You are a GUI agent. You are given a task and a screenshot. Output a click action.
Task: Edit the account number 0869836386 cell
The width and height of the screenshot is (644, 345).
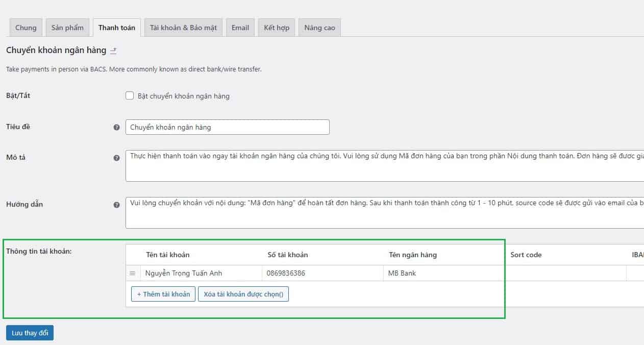pyautogui.click(x=321, y=274)
